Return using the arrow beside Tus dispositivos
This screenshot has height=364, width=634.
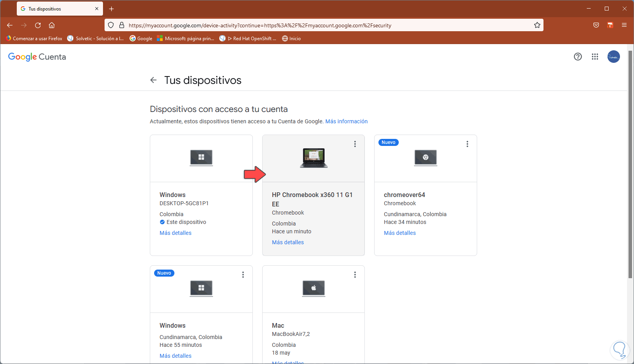(x=153, y=80)
